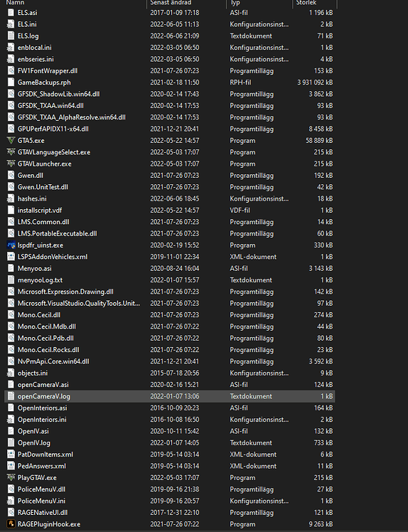Click the GTA5.exe file icon
This screenshot has width=408, height=532.
11,140
